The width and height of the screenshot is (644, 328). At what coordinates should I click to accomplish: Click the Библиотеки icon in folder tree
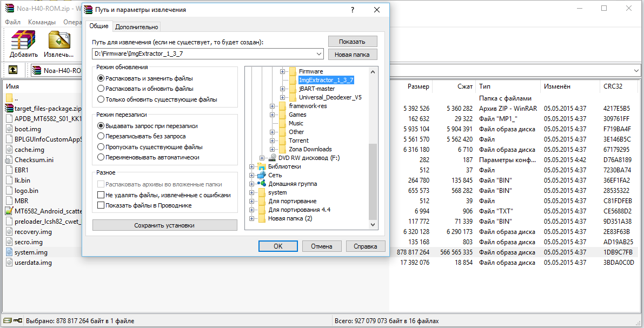pyautogui.click(x=262, y=166)
